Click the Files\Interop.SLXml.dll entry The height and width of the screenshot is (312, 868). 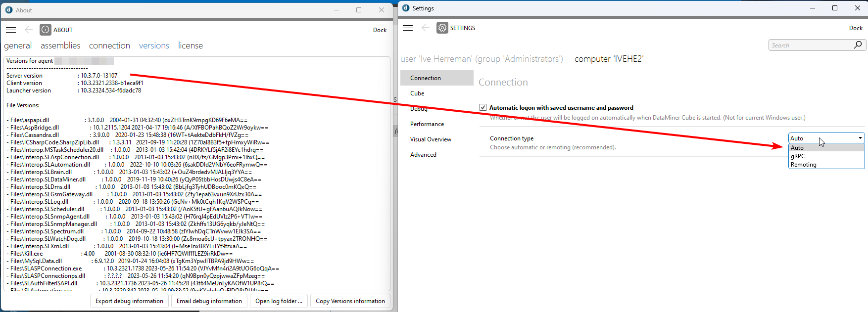tap(127, 246)
